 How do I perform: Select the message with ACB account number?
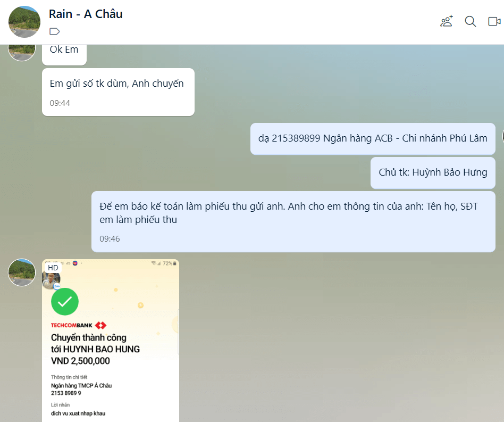(x=373, y=139)
